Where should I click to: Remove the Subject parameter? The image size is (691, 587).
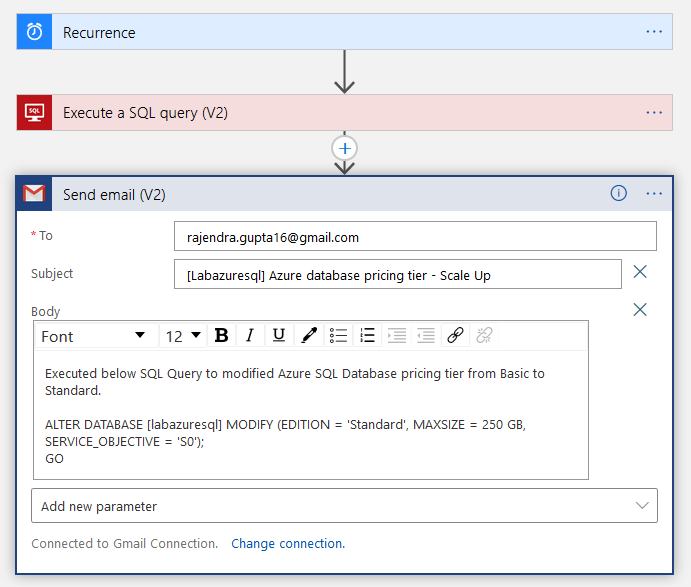click(x=640, y=272)
